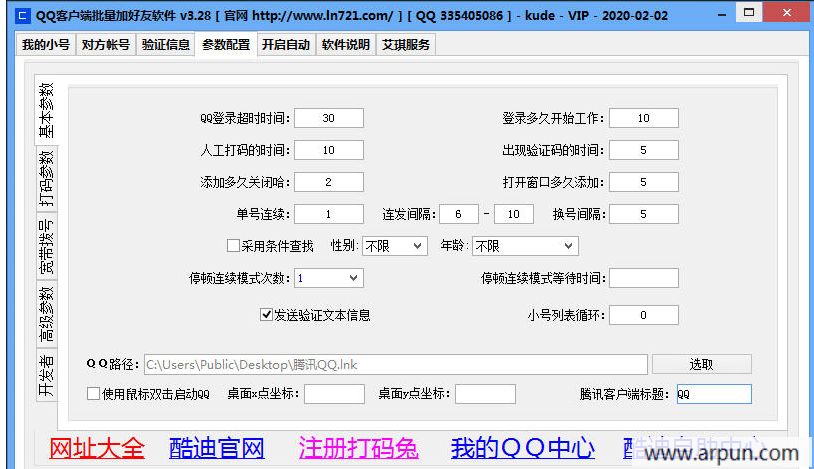Open the 停顿连续模式次数 dropdown
The width and height of the screenshot is (814, 469).
coord(329,278)
